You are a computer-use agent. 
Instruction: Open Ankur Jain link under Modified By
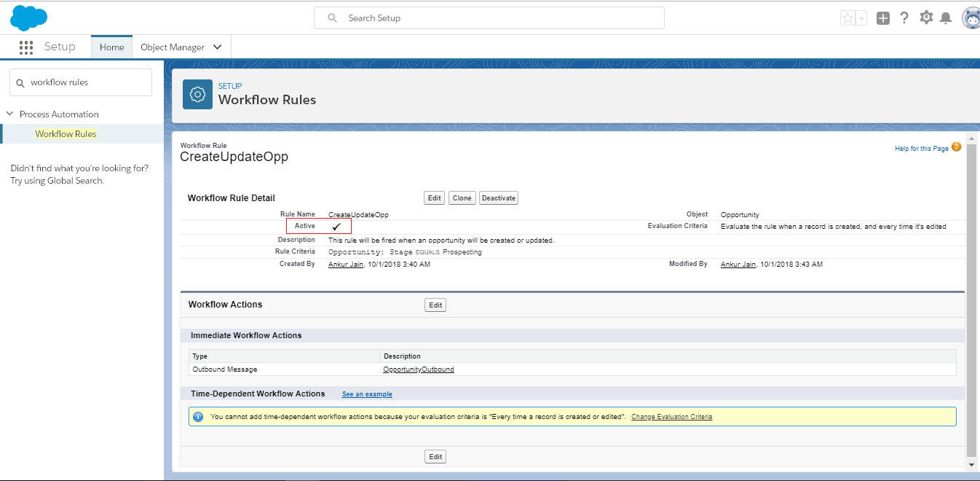tap(738, 265)
